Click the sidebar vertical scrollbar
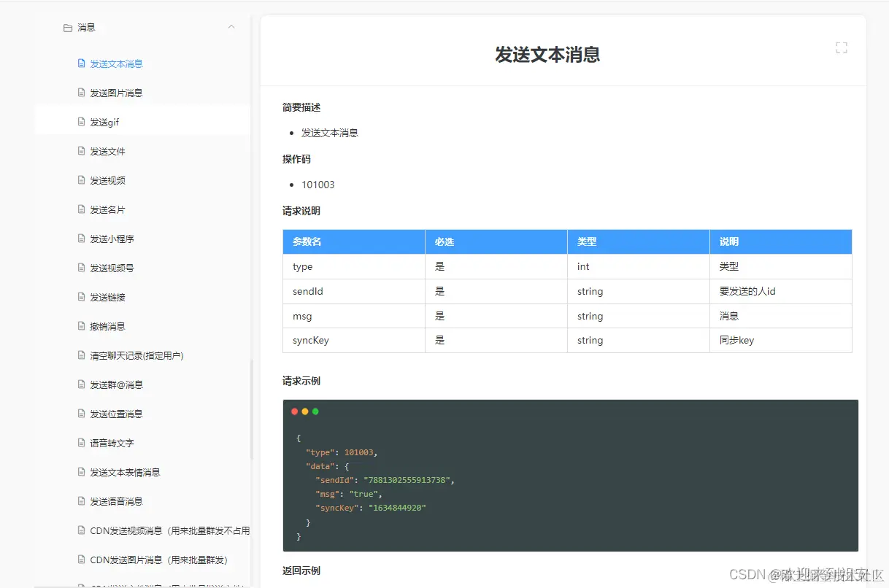This screenshot has width=889, height=588. tap(252, 409)
